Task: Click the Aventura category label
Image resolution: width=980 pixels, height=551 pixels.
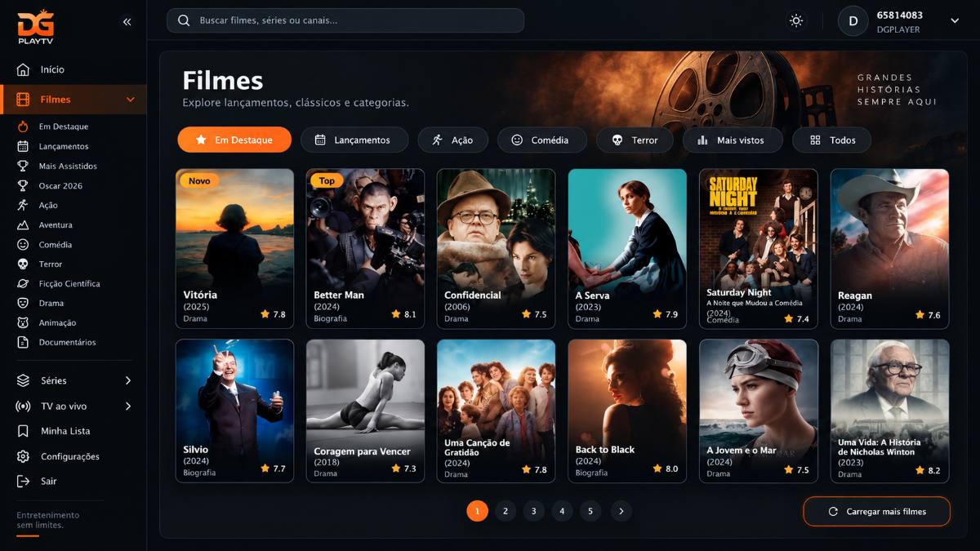Action: click(56, 224)
